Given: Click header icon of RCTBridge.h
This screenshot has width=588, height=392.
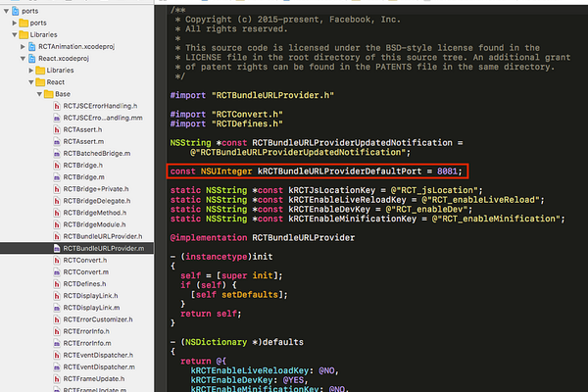Looking at the screenshot, I should (x=57, y=166).
